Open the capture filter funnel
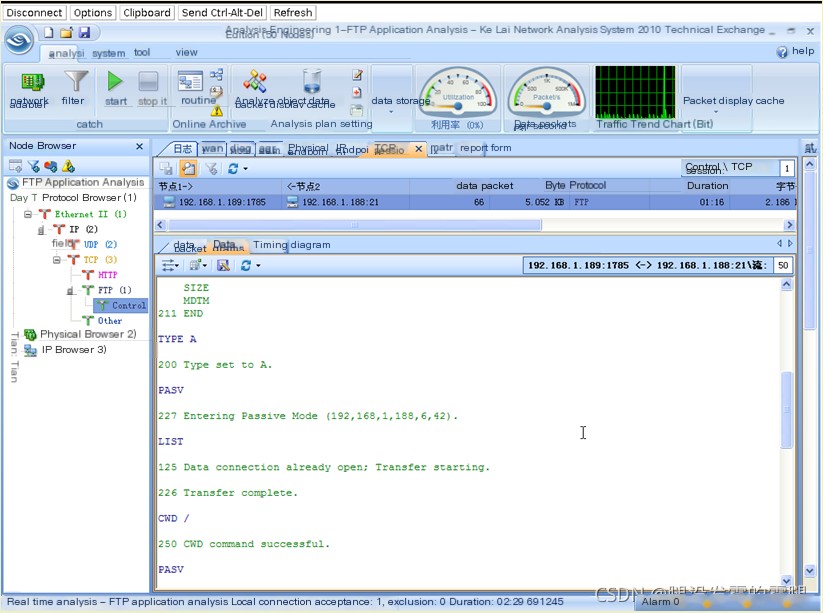823x613 pixels. [76, 82]
